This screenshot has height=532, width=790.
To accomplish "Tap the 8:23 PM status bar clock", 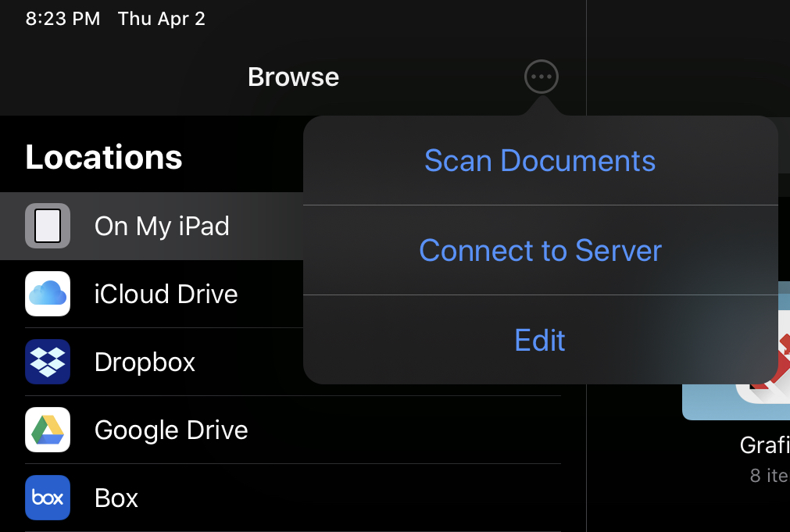I will tap(63, 19).
